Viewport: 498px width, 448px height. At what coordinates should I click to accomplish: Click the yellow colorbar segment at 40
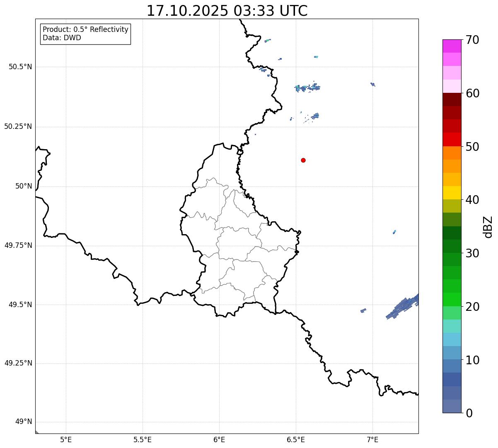(452, 193)
